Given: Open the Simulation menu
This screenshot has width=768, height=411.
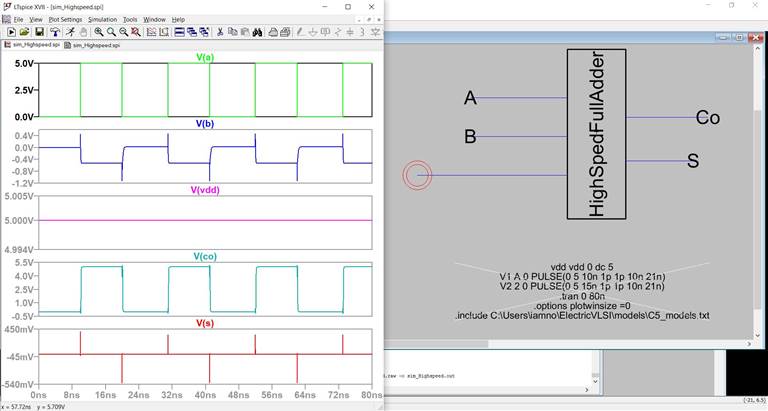Looking at the screenshot, I should coord(102,19).
